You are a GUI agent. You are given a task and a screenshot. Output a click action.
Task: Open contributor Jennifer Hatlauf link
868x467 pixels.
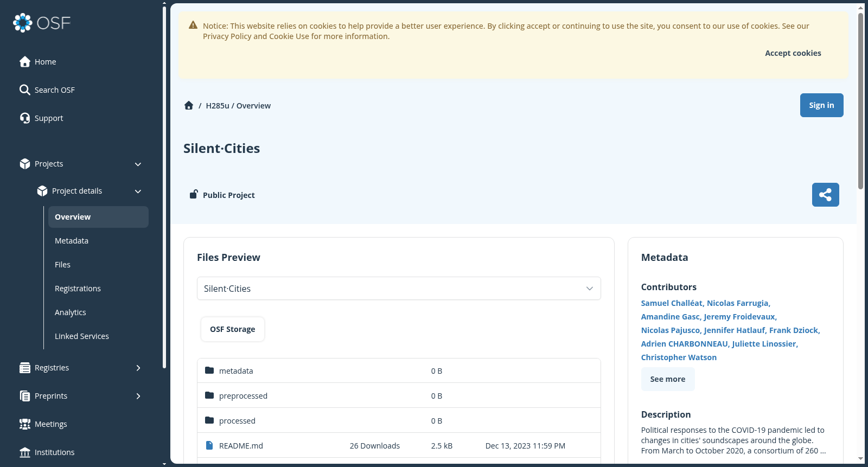coord(735,330)
